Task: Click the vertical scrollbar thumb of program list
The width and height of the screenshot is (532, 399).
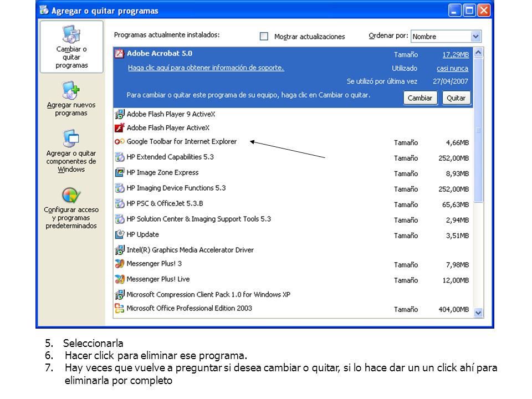Action: tap(478, 130)
